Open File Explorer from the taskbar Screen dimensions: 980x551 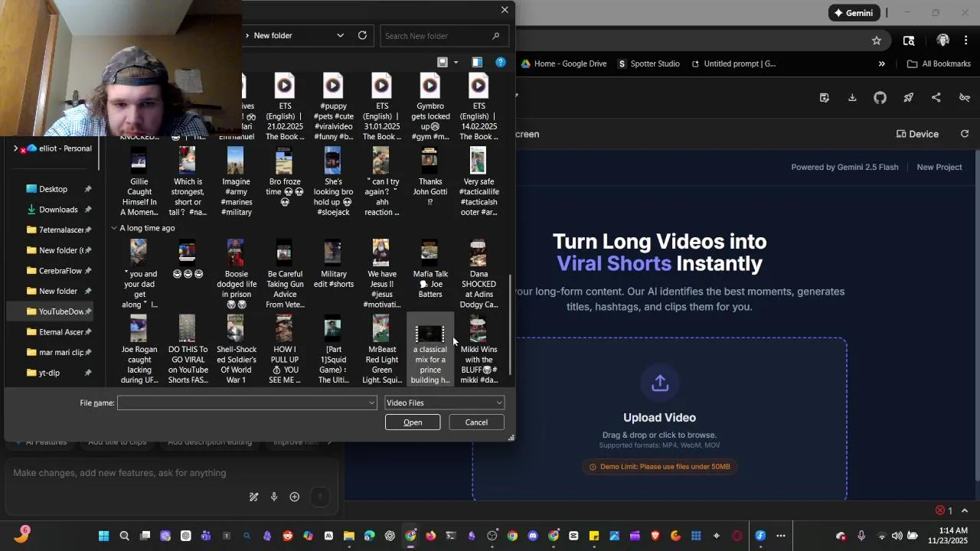tap(348, 536)
